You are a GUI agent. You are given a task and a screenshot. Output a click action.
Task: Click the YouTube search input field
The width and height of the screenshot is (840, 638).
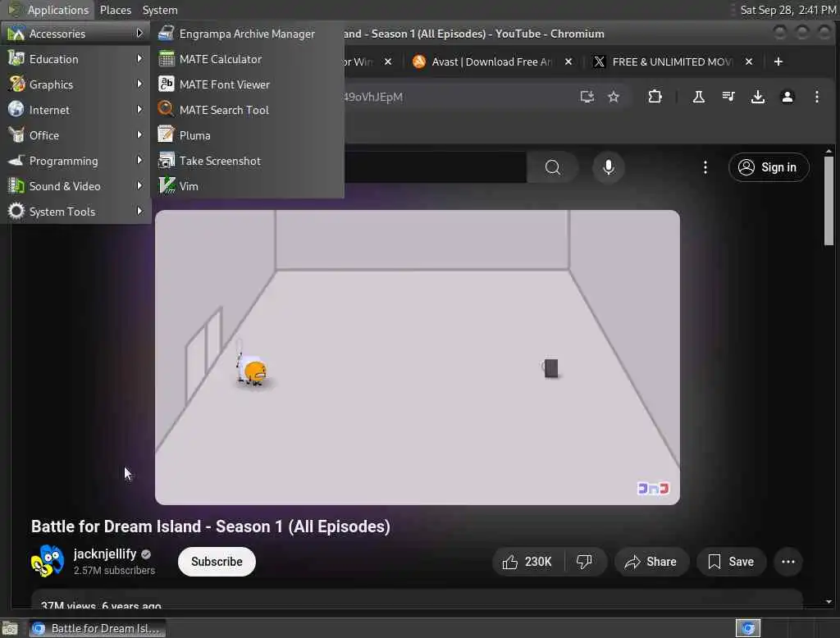(435, 167)
